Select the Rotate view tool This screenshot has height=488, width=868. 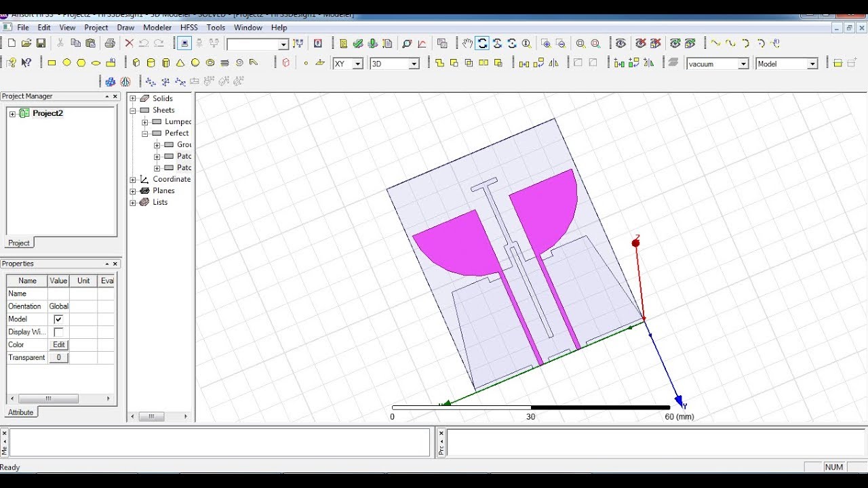click(482, 43)
